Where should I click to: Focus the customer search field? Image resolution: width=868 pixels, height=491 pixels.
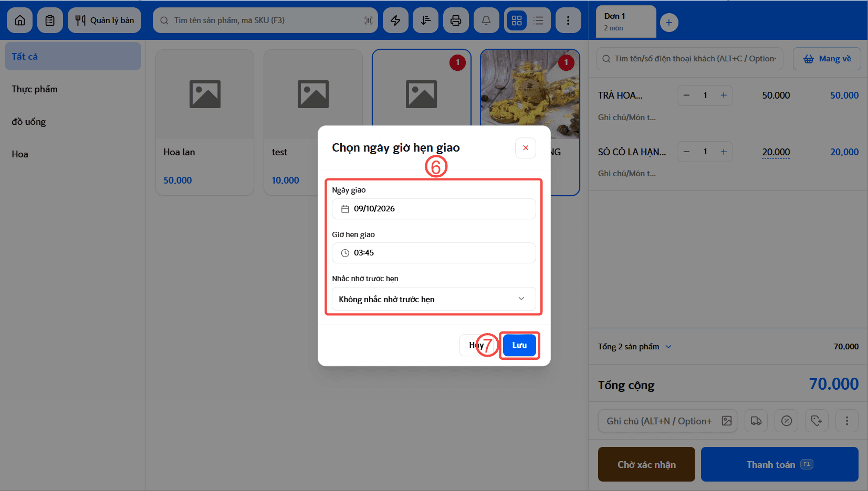689,59
